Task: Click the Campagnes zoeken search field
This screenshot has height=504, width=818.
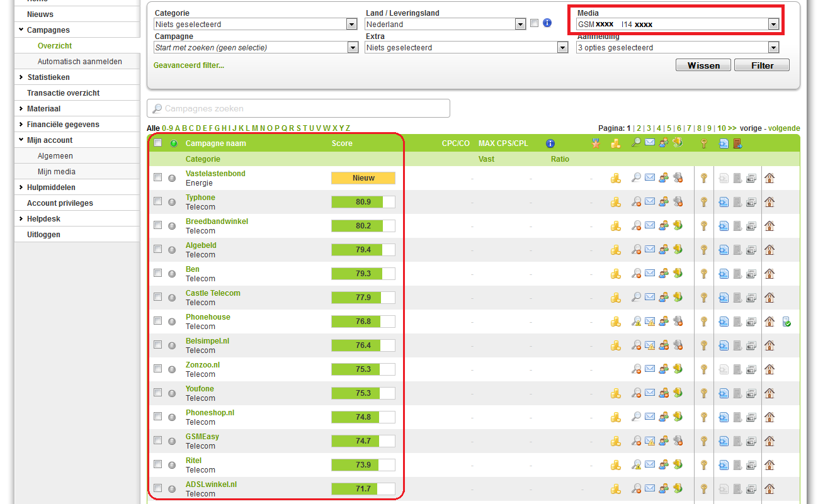Action: click(x=298, y=108)
